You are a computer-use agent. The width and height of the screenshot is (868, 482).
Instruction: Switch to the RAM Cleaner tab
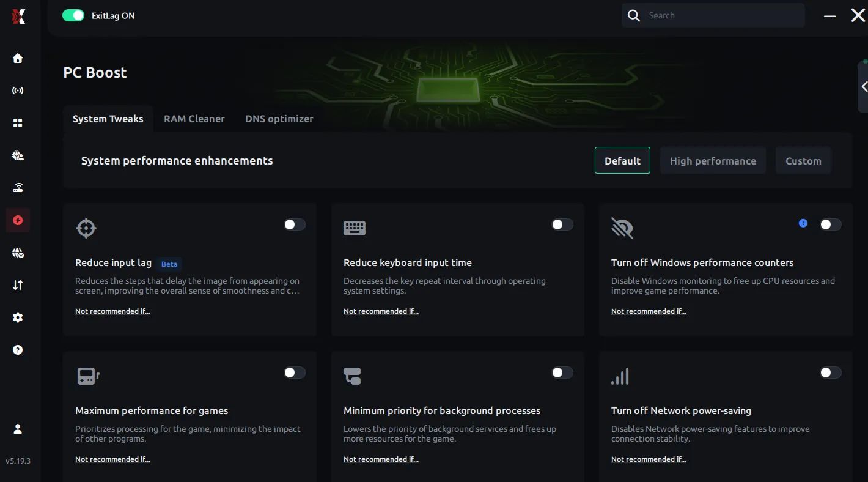pyautogui.click(x=194, y=119)
